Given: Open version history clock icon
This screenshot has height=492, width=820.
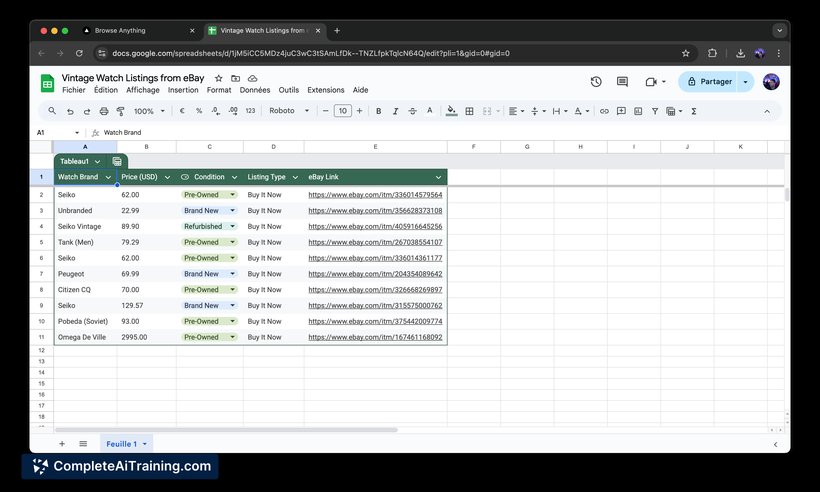Looking at the screenshot, I should click(x=596, y=82).
